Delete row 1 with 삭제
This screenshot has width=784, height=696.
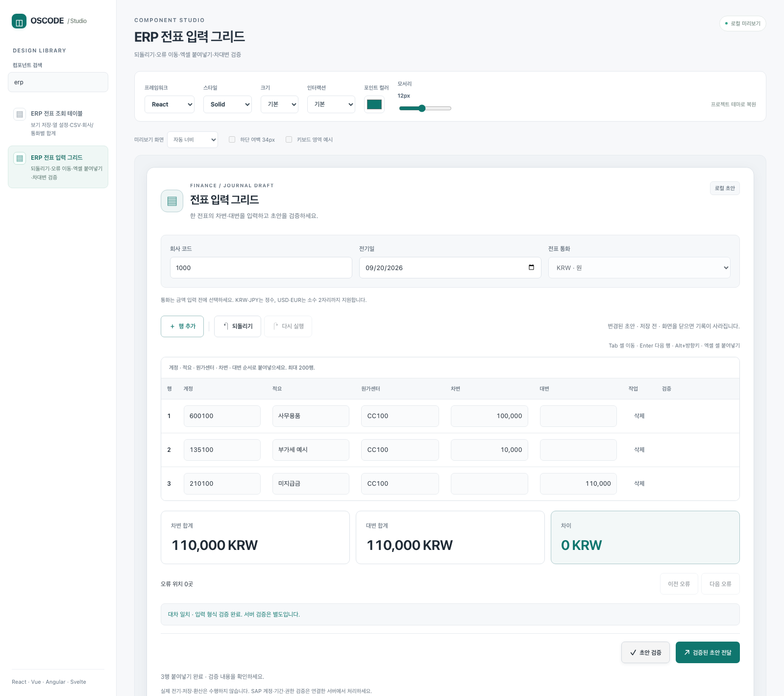tap(639, 416)
